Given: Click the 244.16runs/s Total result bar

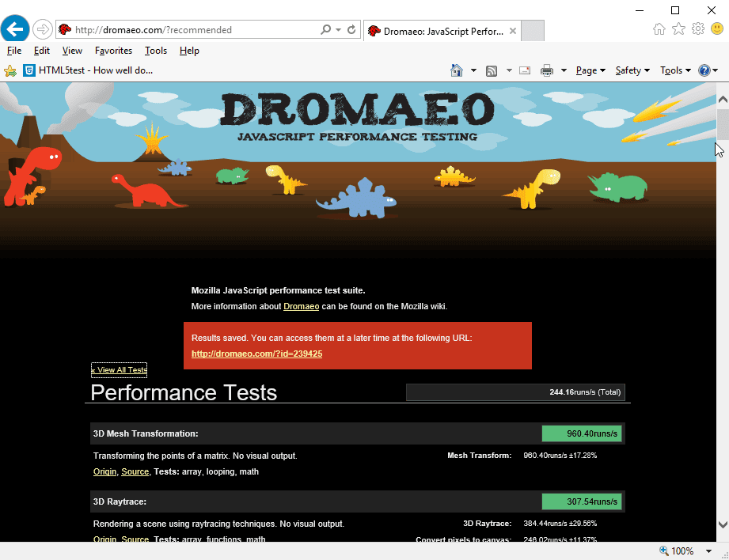Looking at the screenshot, I should point(515,392).
